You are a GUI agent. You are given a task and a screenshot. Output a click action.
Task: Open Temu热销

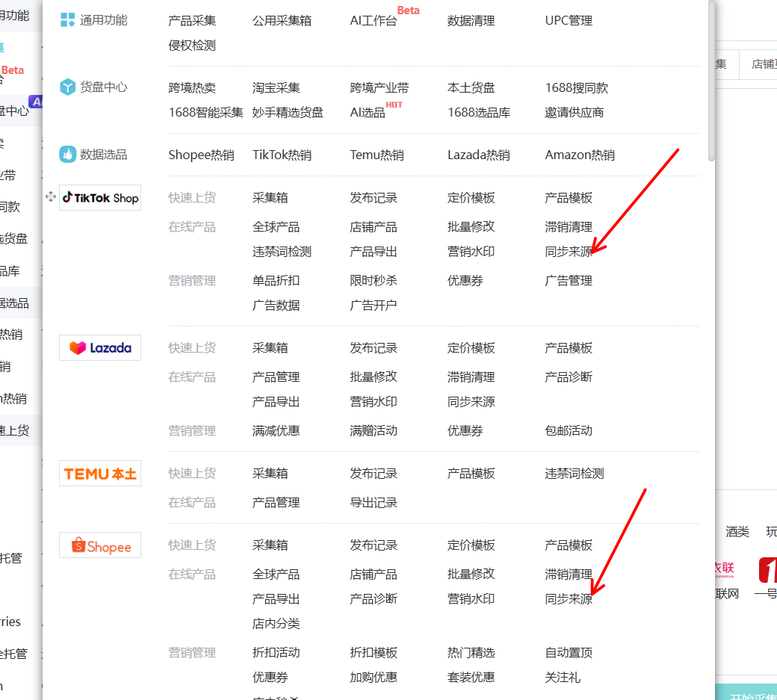coord(377,155)
